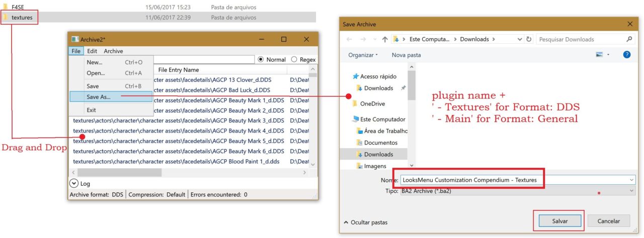Open the view mode options icon
The width and height of the screenshot is (644, 238).
click(x=599, y=55)
